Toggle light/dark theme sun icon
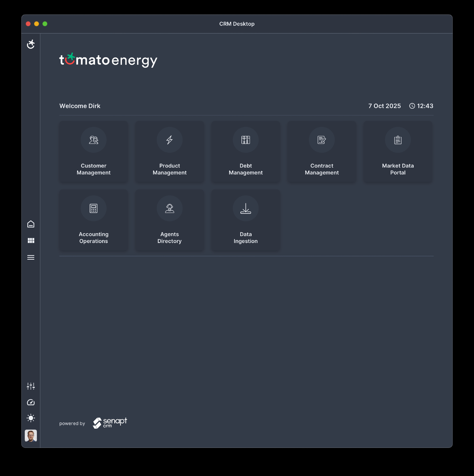The width and height of the screenshot is (474, 476). [31, 418]
